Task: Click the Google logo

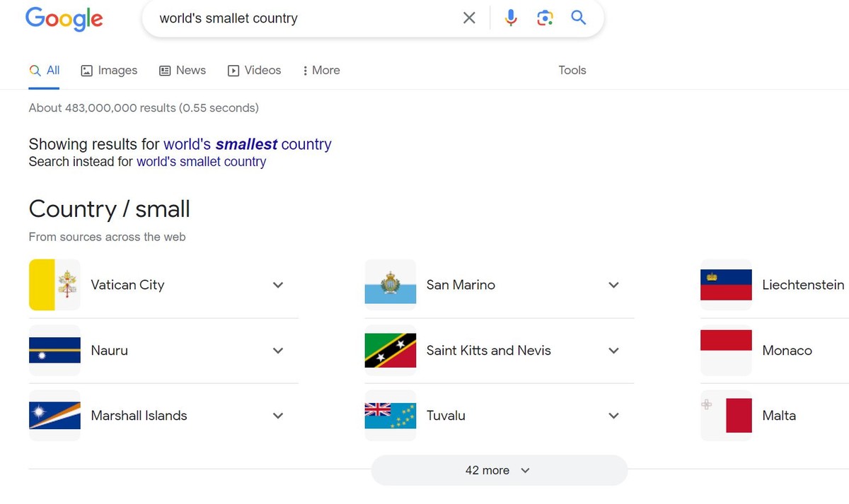Action: pyautogui.click(x=64, y=19)
